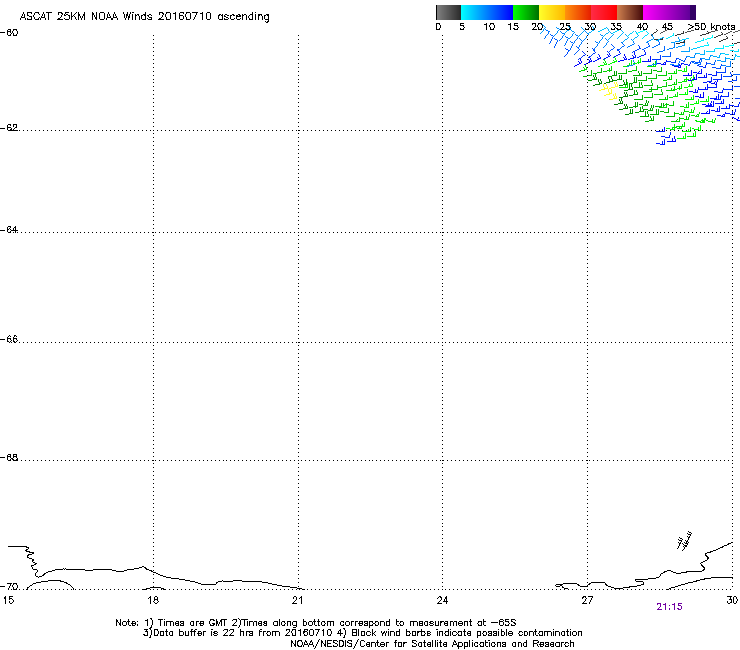Click the black contaminated wind barbs near coast
This screenshot has width=740, height=650.
[684, 541]
